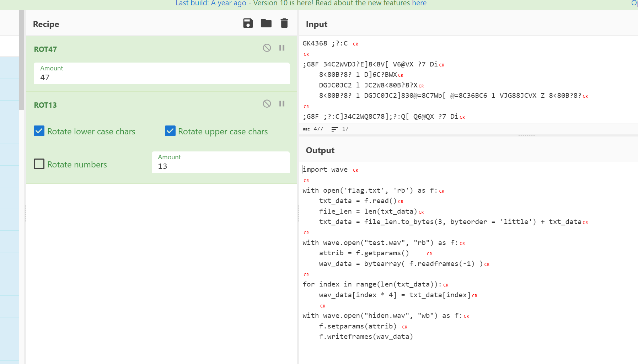
Task: Load a recipe with folder icon
Action: tap(266, 23)
